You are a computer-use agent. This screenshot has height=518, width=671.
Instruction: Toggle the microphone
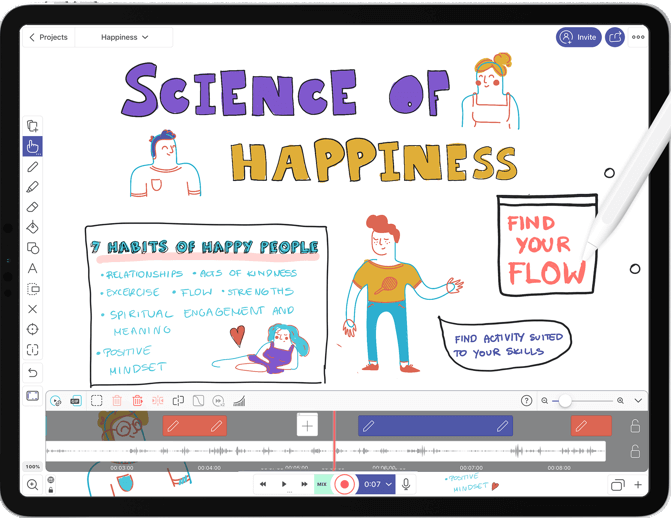(x=406, y=484)
